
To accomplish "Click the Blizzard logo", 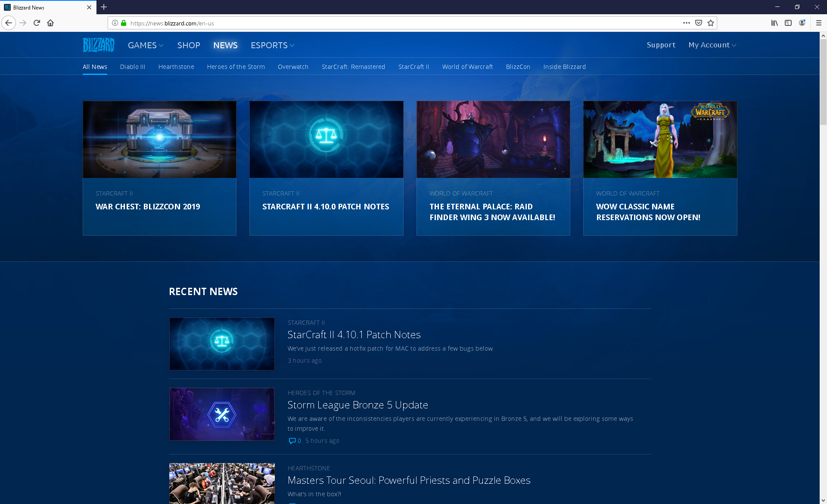I will pyautogui.click(x=99, y=45).
